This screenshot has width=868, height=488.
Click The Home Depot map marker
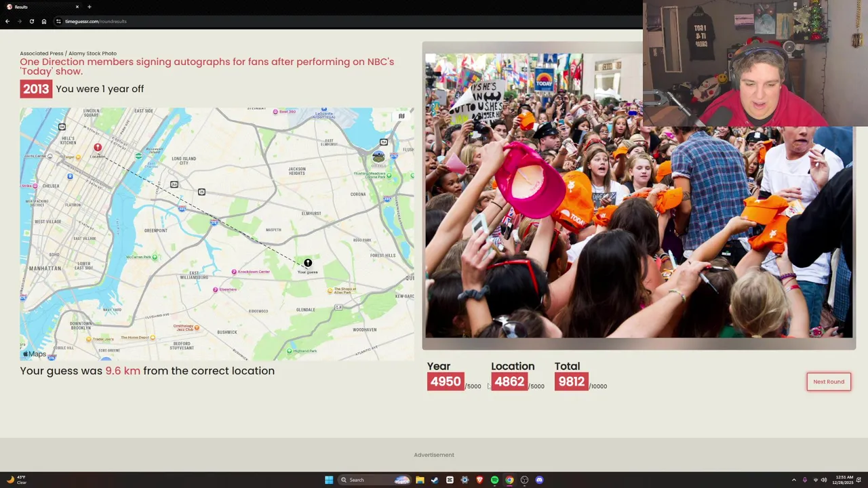click(153, 338)
